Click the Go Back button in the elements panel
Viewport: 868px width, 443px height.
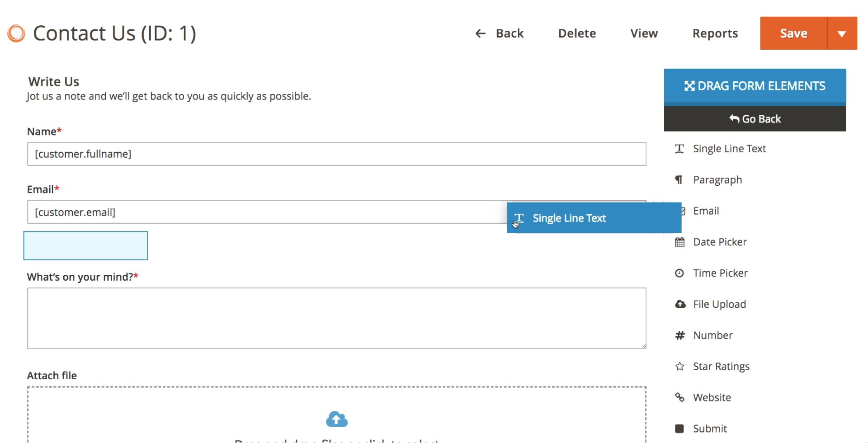(x=755, y=119)
